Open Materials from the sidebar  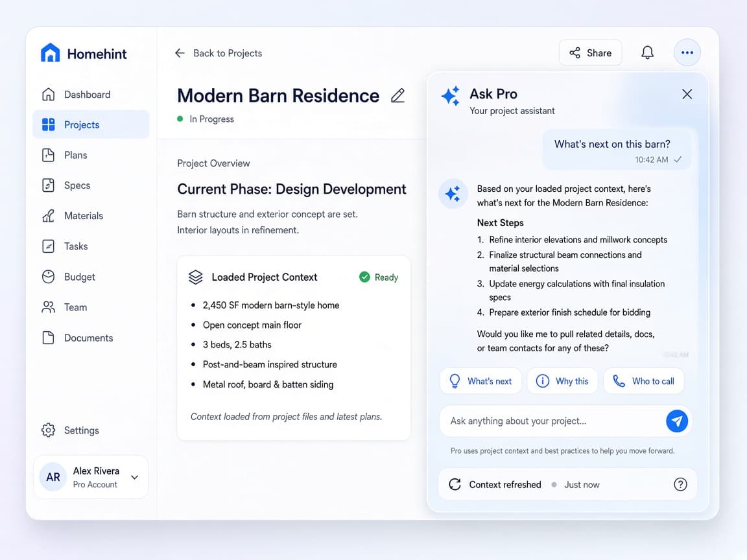click(x=91, y=216)
